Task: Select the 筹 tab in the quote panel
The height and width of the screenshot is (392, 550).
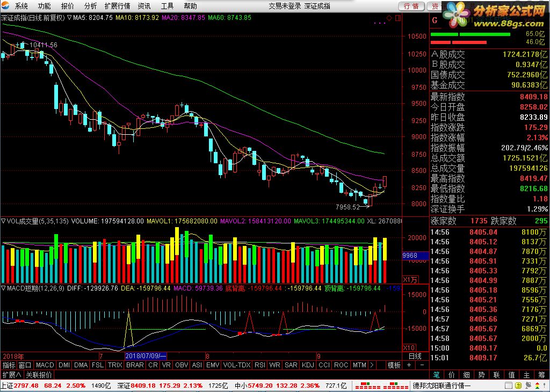Action: tap(542, 375)
